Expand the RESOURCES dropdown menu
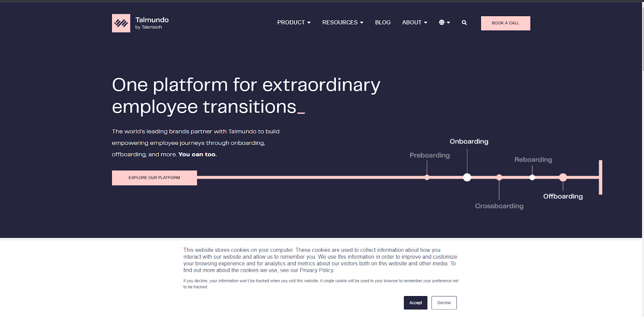644x317 pixels. [343, 23]
